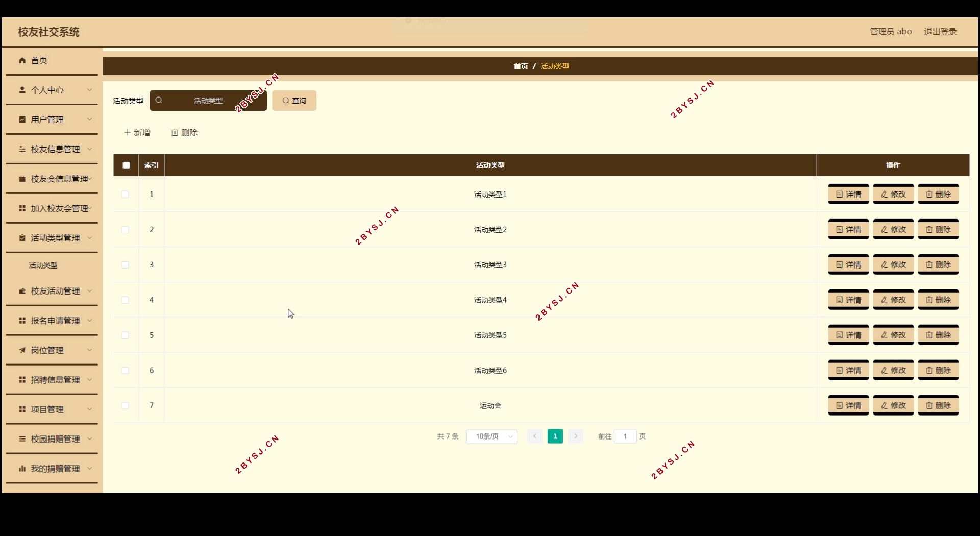The image size is (980, 536).
Task: Click the 查询 search button
Action: 294,100
